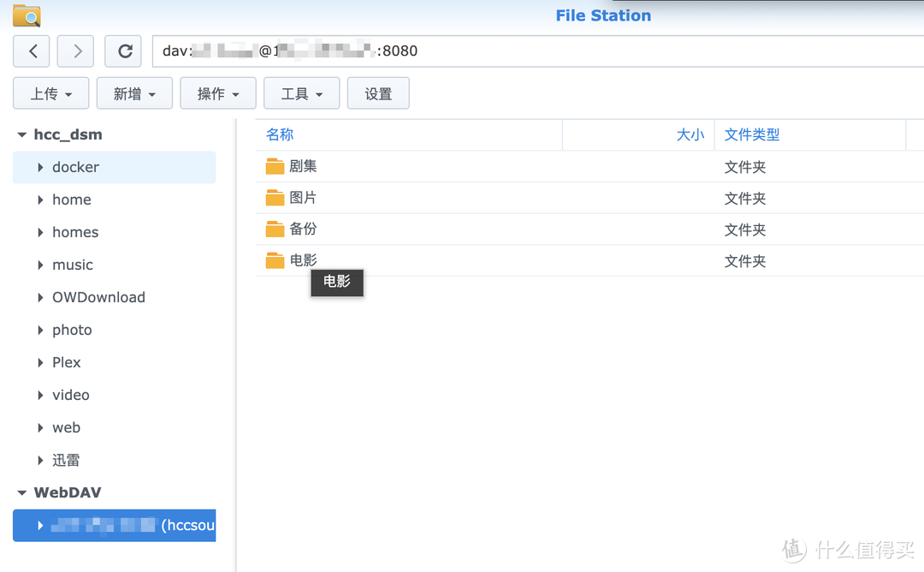Select the 图片 folder name
The height and width of the screenshot is (572, 924).
[303, 198]
